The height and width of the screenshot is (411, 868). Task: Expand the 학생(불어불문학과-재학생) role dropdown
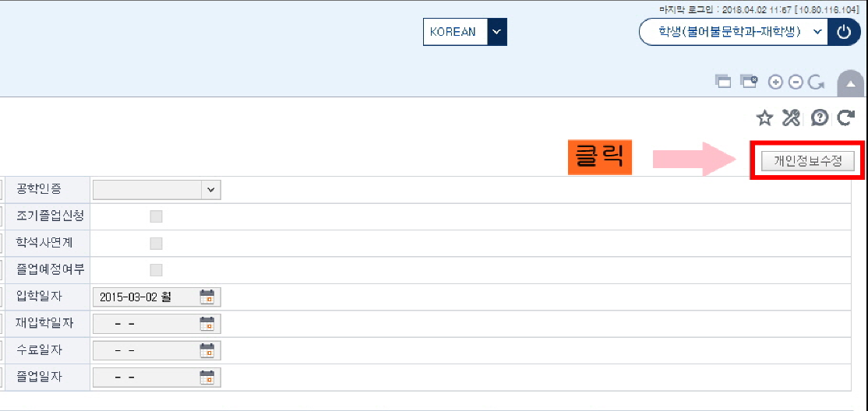733,32
